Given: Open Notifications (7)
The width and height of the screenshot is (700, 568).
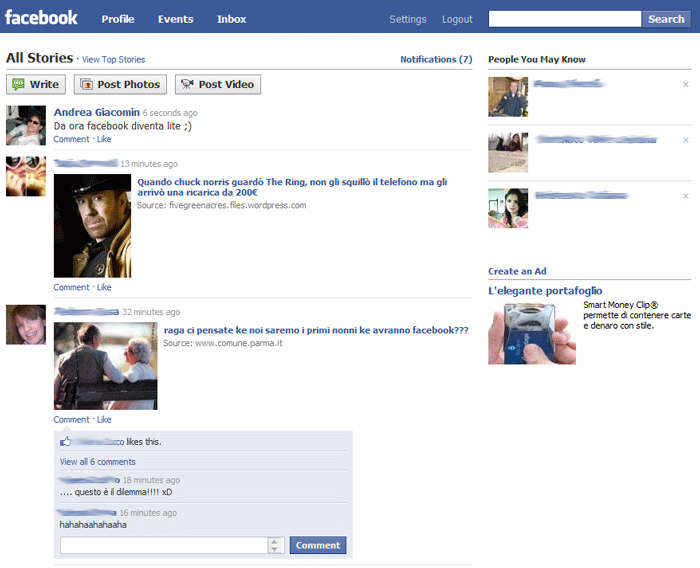Looking at the screenshot, I should point(436,59).
